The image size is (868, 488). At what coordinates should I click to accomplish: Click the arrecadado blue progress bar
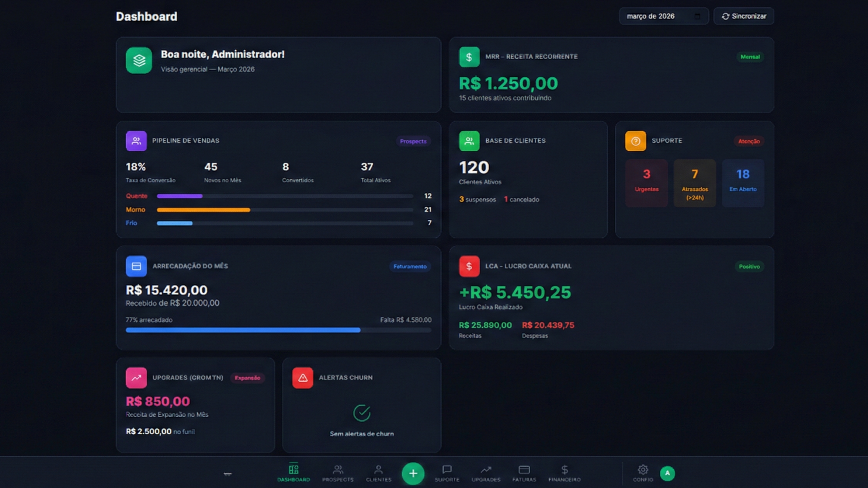pos(243,330)
